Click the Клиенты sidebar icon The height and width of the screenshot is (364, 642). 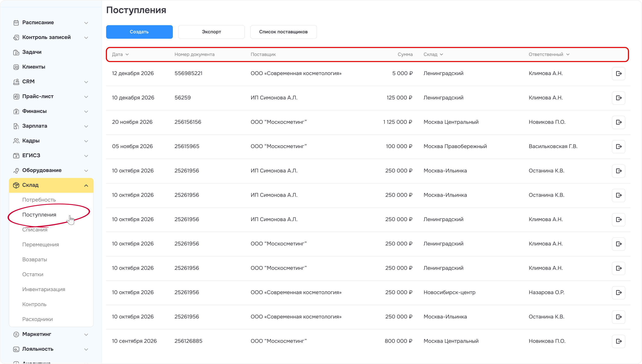[16, 67]
